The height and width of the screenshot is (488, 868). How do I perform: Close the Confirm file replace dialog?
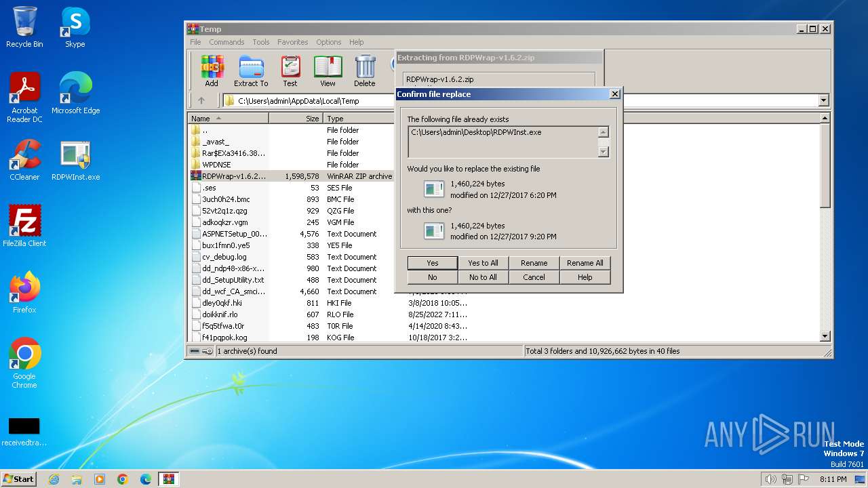pos(614,94)
